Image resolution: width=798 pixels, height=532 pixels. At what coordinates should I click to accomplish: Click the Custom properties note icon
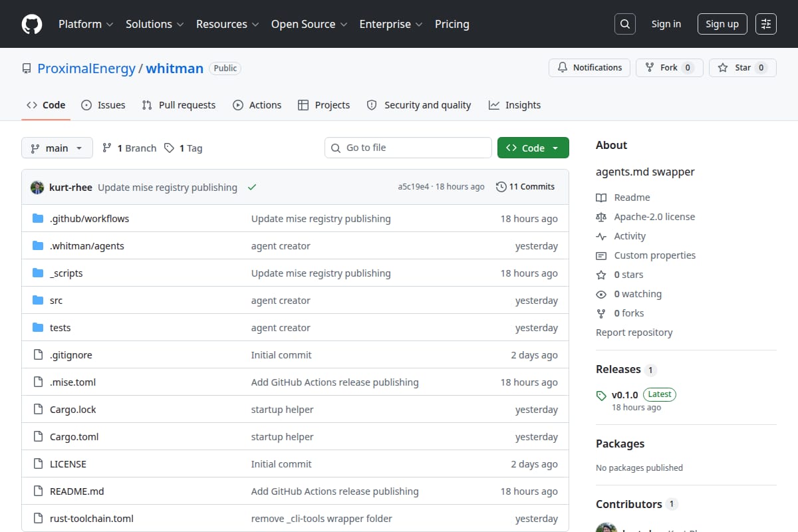click(601, 255)
